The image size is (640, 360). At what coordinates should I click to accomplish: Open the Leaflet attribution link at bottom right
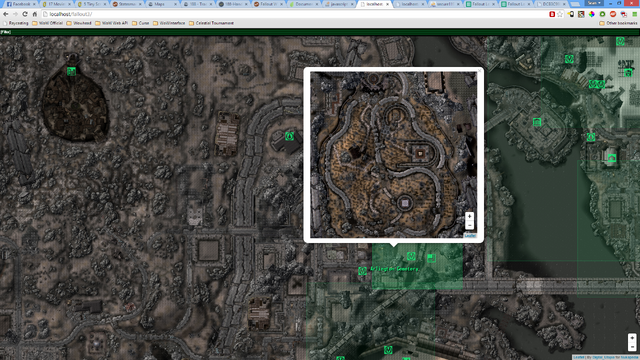click(x=578, y=357)
